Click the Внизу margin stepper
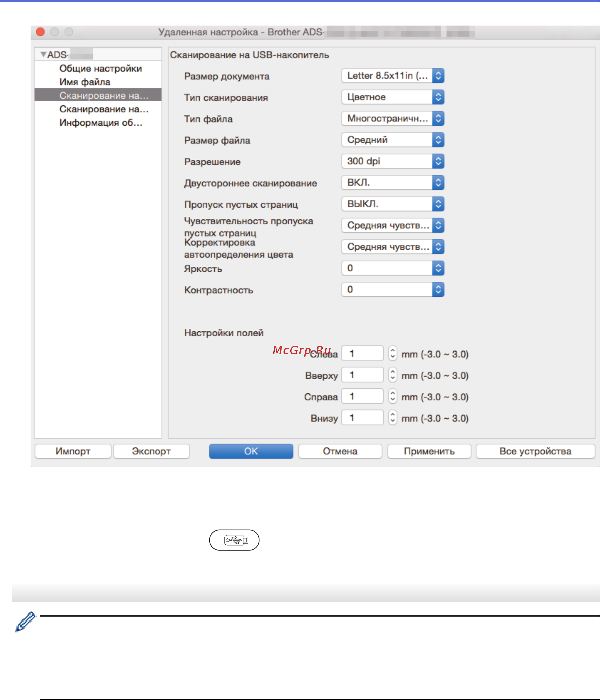 [392, 418]
